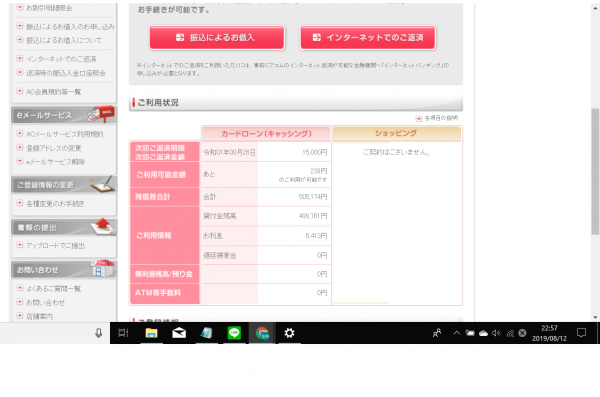Click the clipboard icon in ご登録情報の変更 header
Image resolution: width=600 pixels, height=397 pixels.
(x=103, y=184)
